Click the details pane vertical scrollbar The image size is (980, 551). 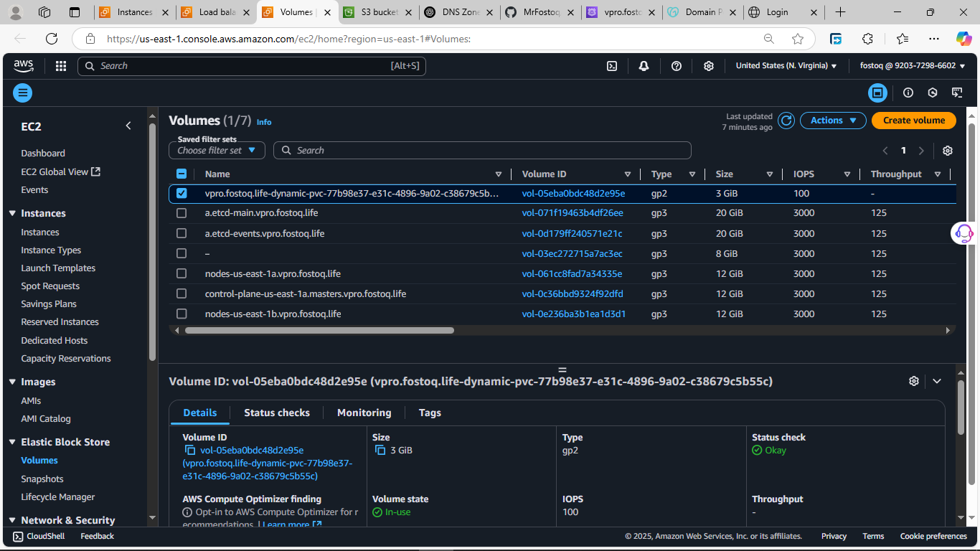(x=961, y=407)
